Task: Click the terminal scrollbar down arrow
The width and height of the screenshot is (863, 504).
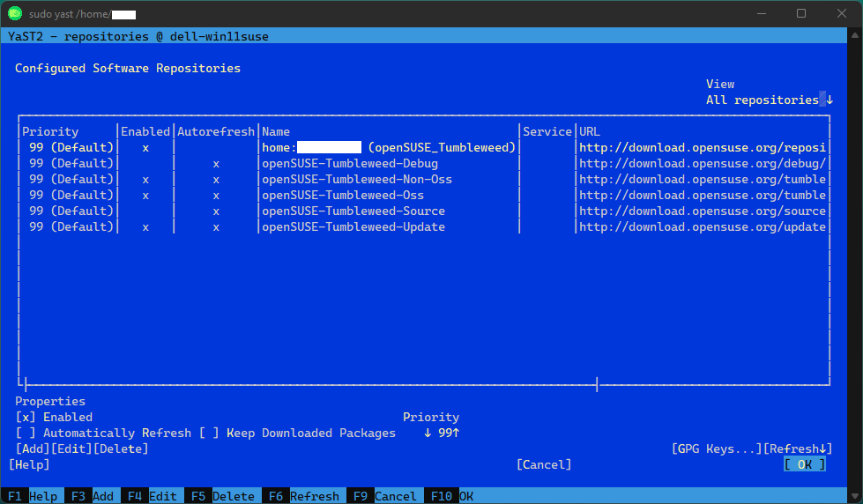Action: [855, 496]
